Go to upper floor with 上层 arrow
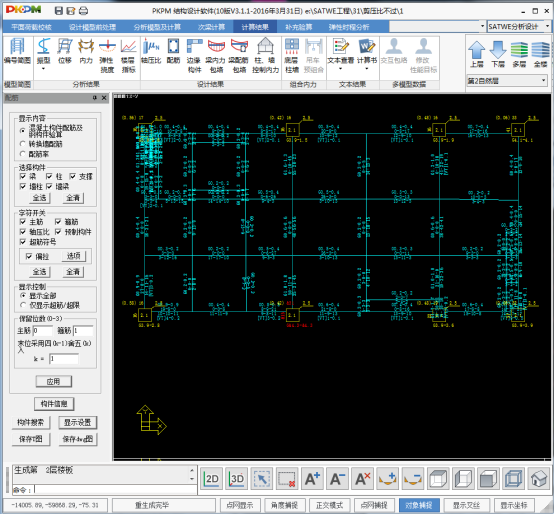 click(x=476, y=54)
